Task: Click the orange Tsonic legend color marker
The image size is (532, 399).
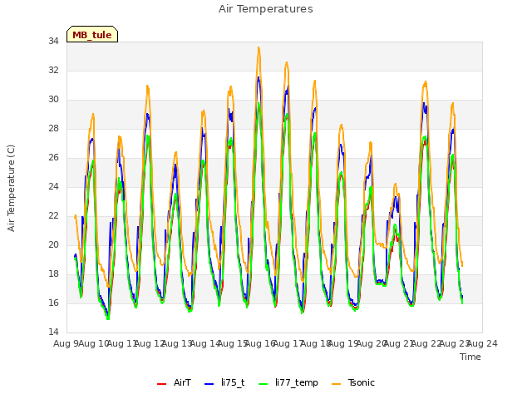Action: 336,384
